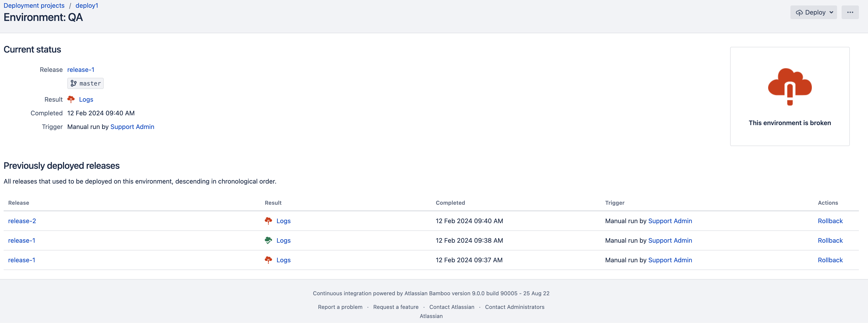Open release-2 from the releases table
The height and width of the screenshot is (323, 868).
[22, 221]
